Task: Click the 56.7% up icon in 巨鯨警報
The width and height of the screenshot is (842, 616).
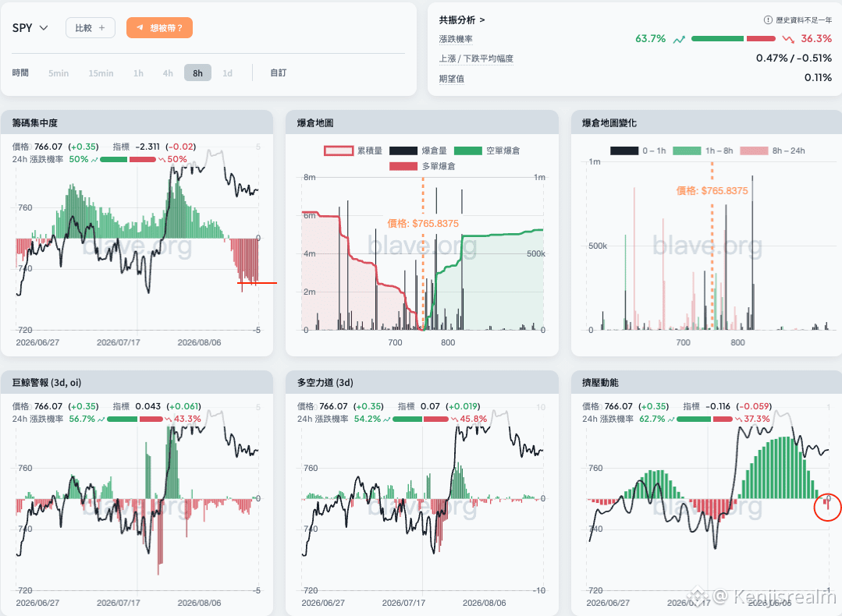Action: coord(101,419)
